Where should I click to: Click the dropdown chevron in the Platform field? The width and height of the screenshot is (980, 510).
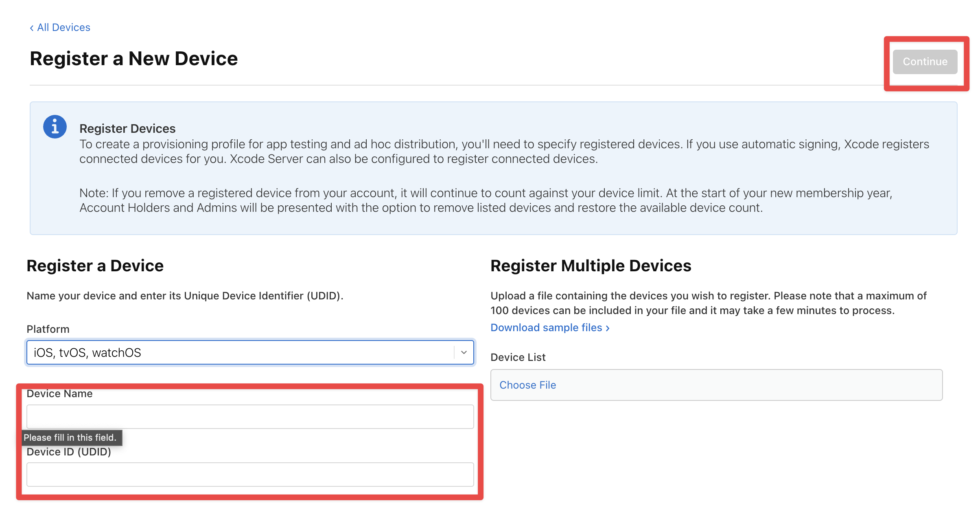pyautogui.click(x=463, y=353)
